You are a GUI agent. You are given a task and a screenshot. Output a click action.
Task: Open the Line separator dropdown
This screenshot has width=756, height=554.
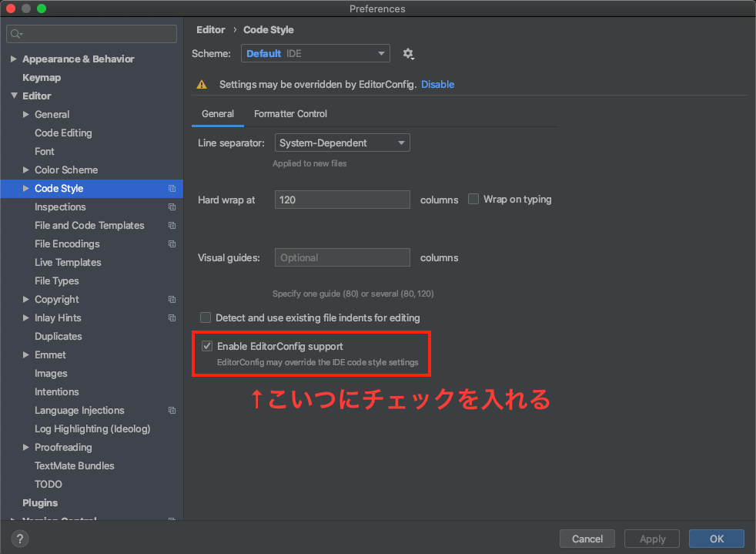click(x=342, y=143)
